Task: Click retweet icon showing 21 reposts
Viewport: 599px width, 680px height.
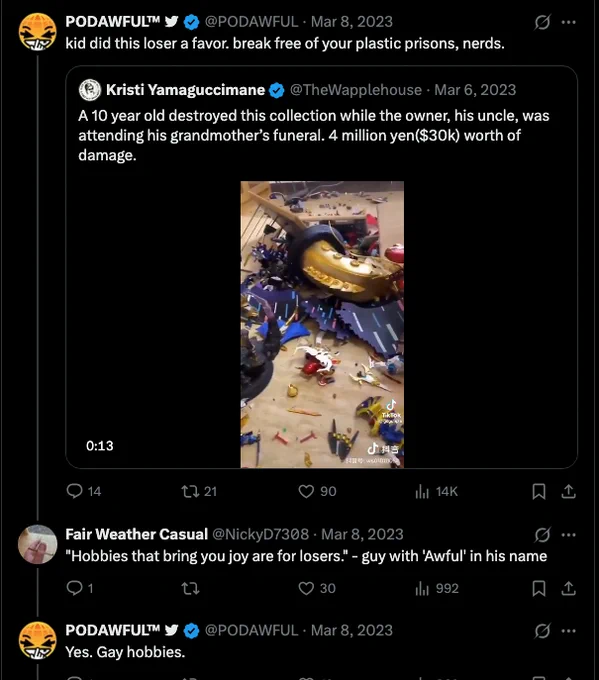Action: [x=190, y=491]
